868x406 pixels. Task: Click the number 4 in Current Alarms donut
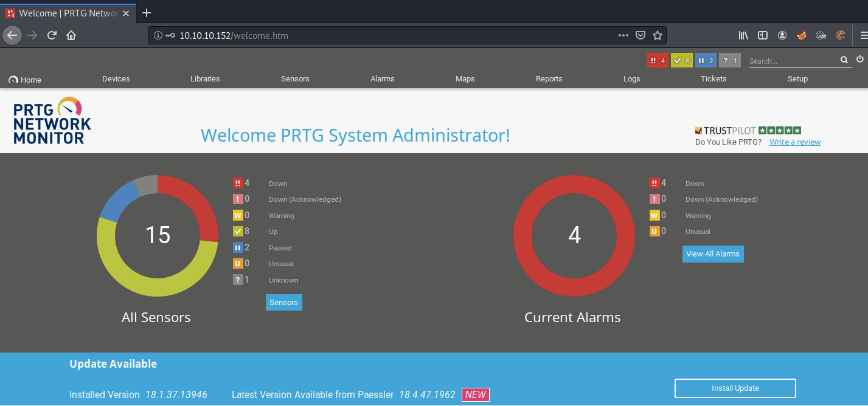tap(574, 235)
